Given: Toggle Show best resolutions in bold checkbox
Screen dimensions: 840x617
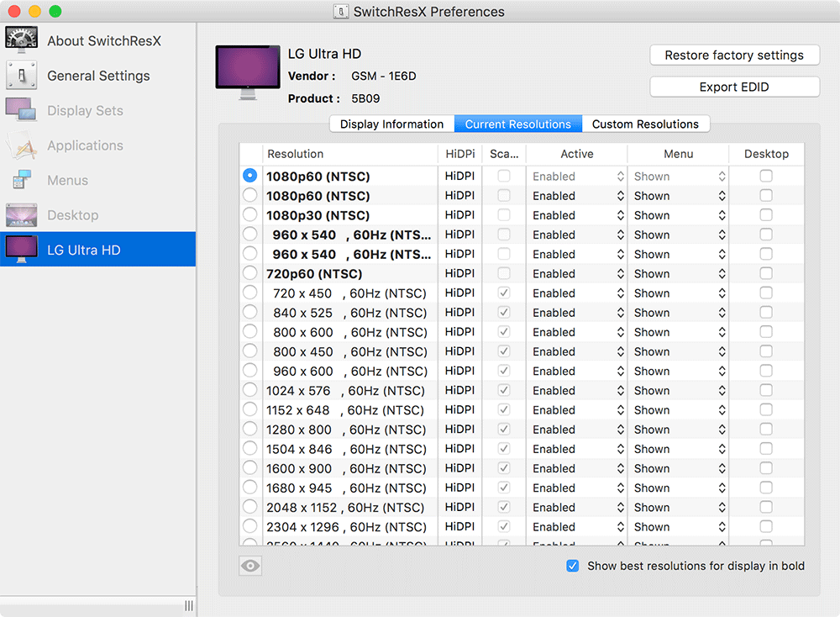Looking at the screenshot, I should tap(573, 566).
